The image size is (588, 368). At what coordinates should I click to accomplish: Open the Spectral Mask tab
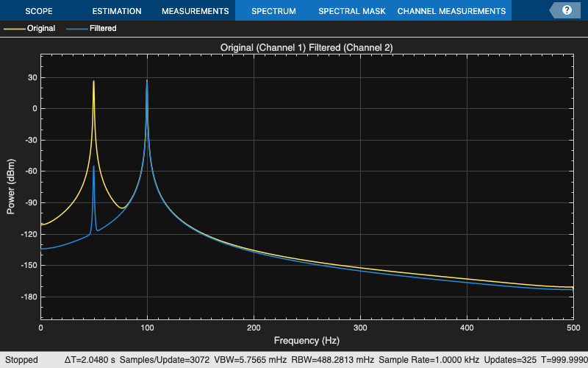tap(352, 11)
